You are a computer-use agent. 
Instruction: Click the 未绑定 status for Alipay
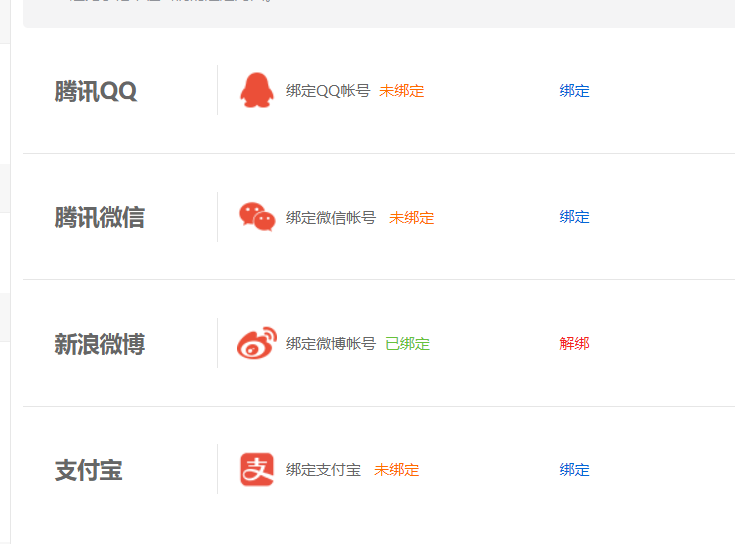396,470
